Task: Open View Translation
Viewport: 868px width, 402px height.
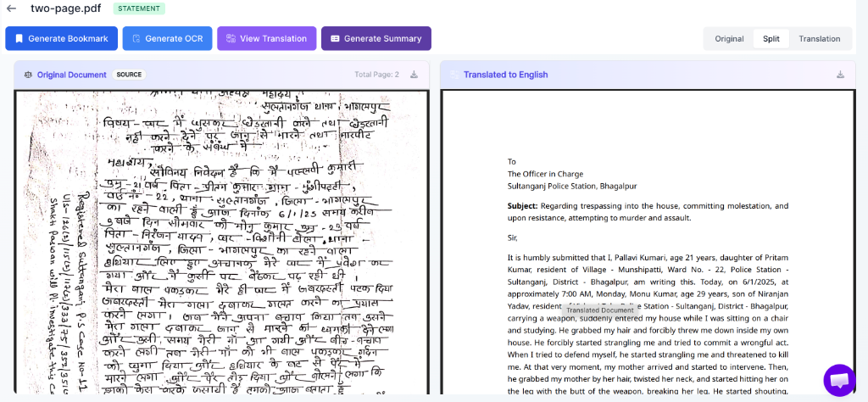Action: coord(267,39)
